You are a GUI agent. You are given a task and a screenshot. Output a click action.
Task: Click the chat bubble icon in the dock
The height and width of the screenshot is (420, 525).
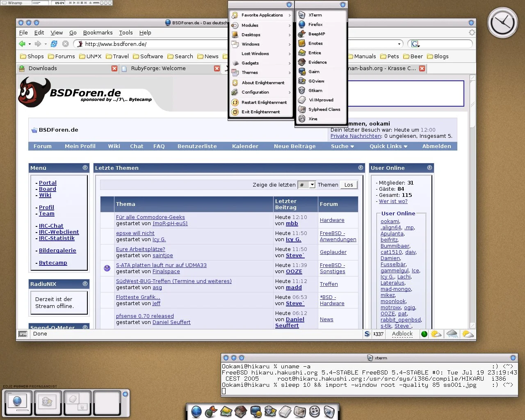(256, 411)
